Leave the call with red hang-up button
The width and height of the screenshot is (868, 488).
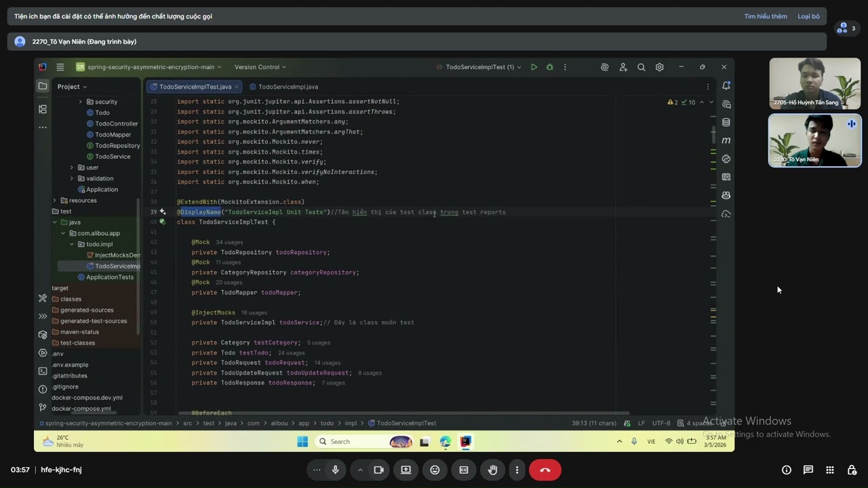point(545,470)
